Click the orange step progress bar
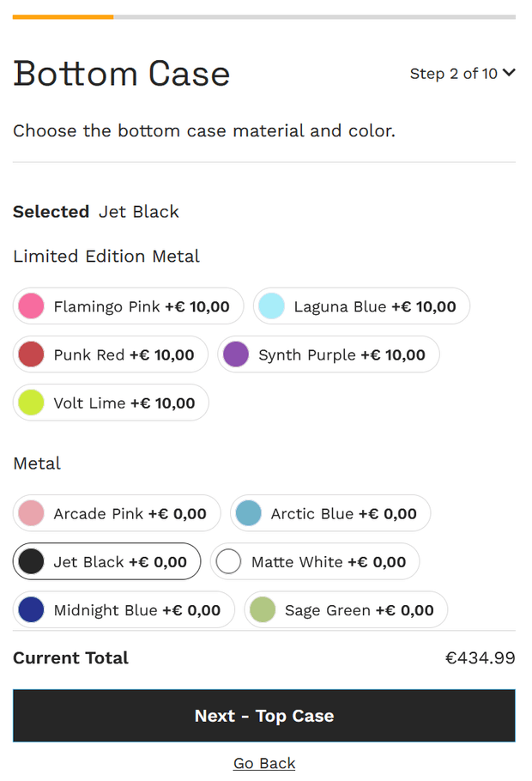Image resolution: width=532 pixels, height=781 pixels. click(x=63, y=16)
